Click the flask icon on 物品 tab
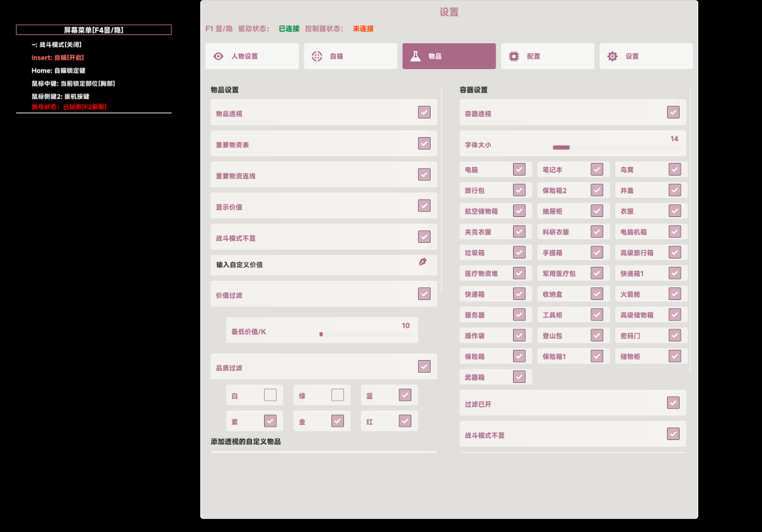Viewport: 762px width, 532px height. pyautogui.click(x=415, y=57)
